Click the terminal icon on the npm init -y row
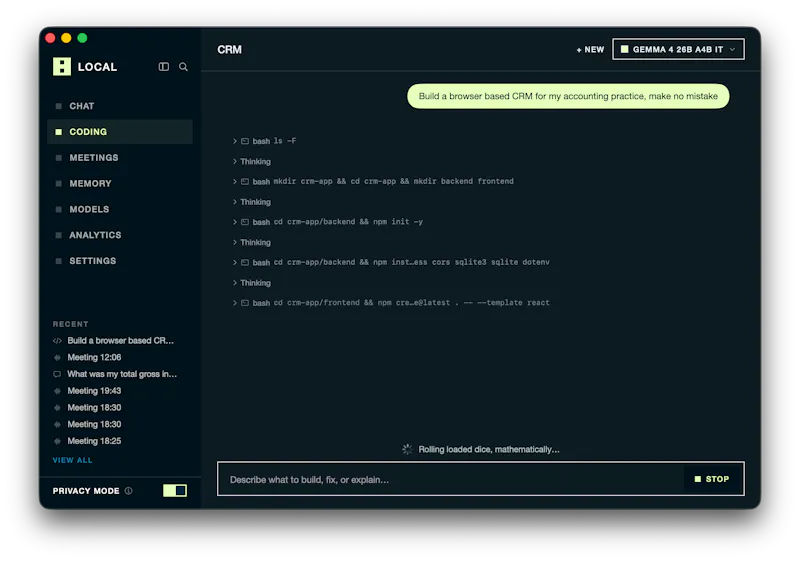The height and width of the screenshot is (561, 800). click(245, 222)
